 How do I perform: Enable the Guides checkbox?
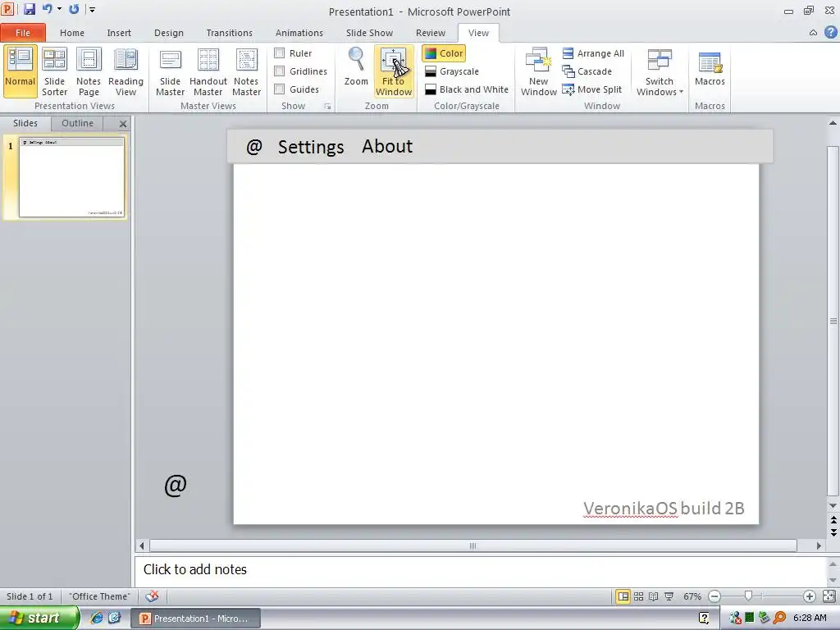pos(279,89)
